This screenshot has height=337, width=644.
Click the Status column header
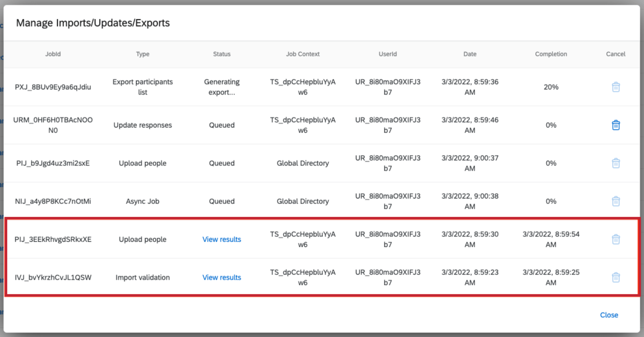point(222,54)
